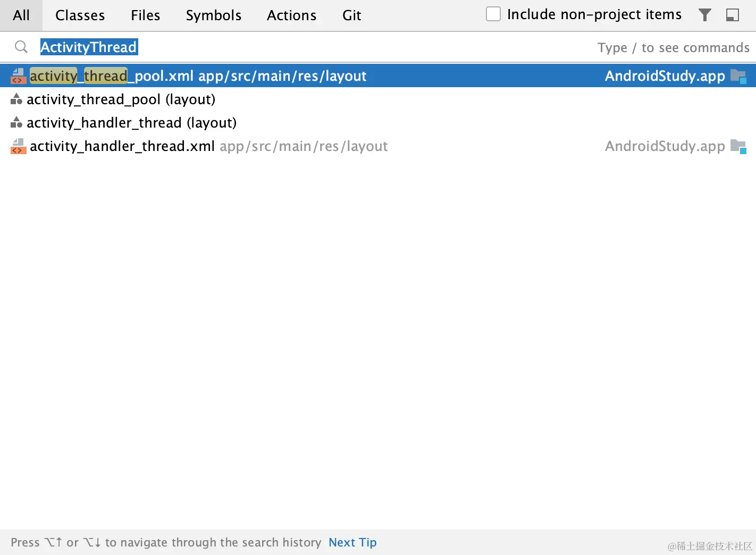Image resolution: width=756 pixels, height=555 pixels.
Task: Click module folder icon on activity_handler_thread.xml row
Action: pyautogui.click(x=738, y=147)
